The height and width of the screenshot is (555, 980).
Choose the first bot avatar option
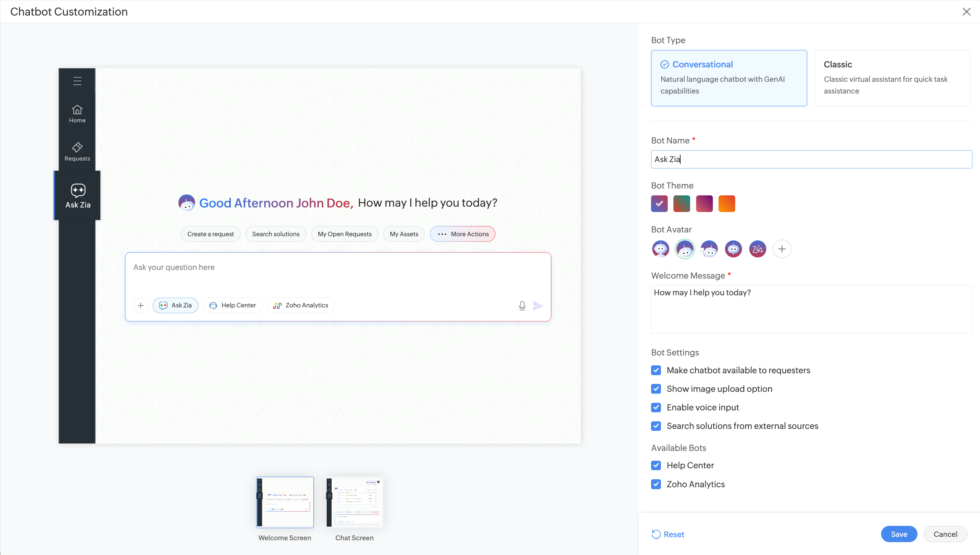click(660, 249)
